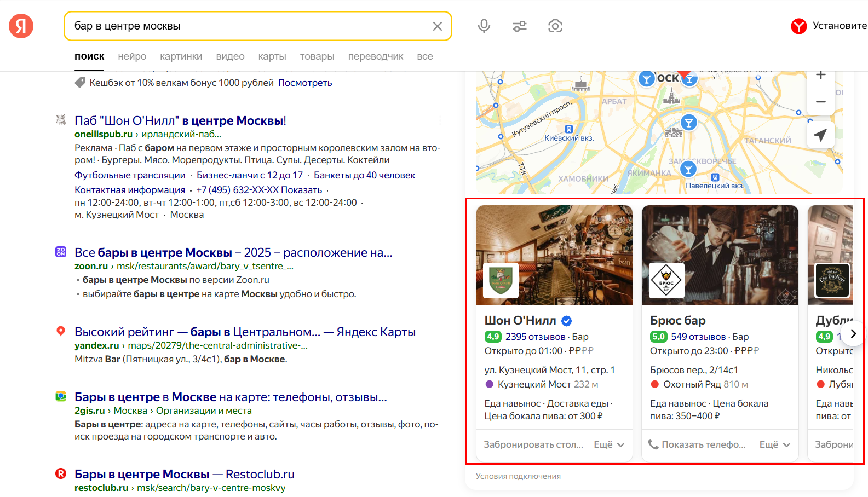Screen dimensions: 868x497
Task: Open the Все бары в центре Москвы result
Action: point(233,252)
